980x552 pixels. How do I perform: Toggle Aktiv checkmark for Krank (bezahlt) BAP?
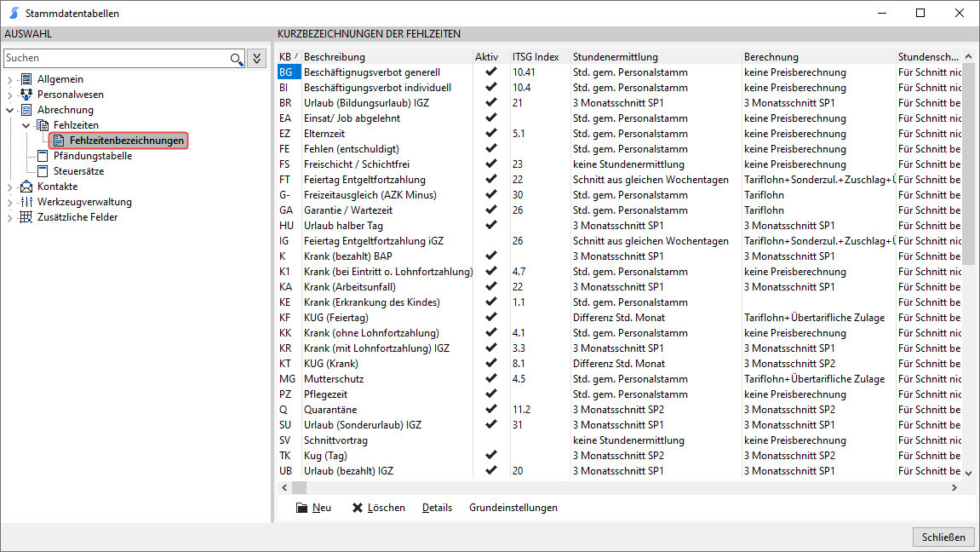tap(491, 256)
